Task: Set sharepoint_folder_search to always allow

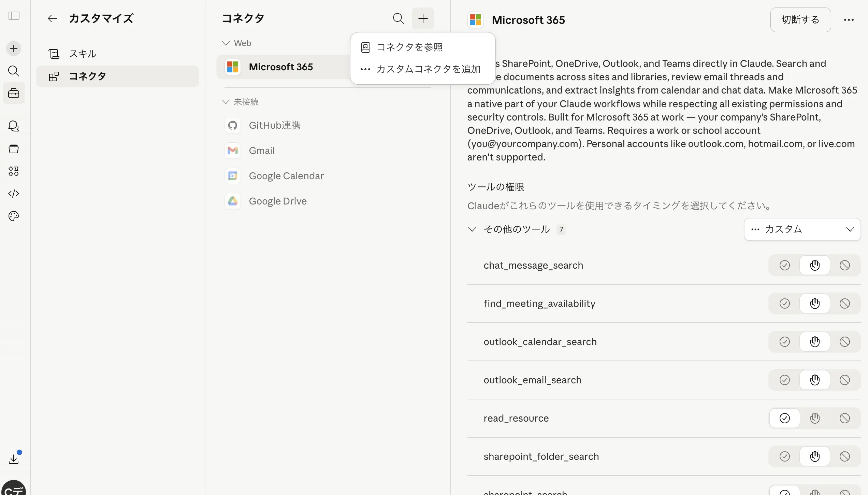Action: tap(785, 456)
